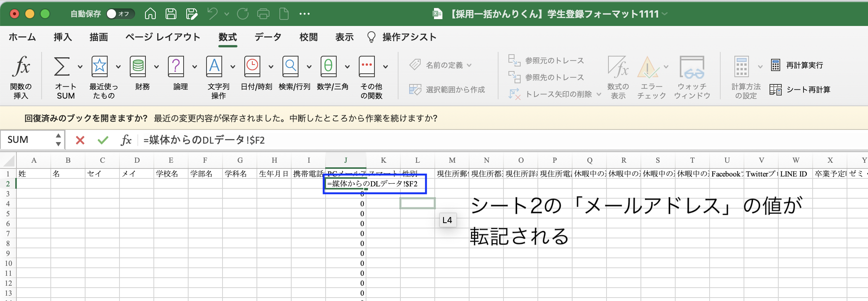Click the AutoSum (オートSUM) sigma icon
The height and width of the screenshot is (301, 868).
pos(62,67)
